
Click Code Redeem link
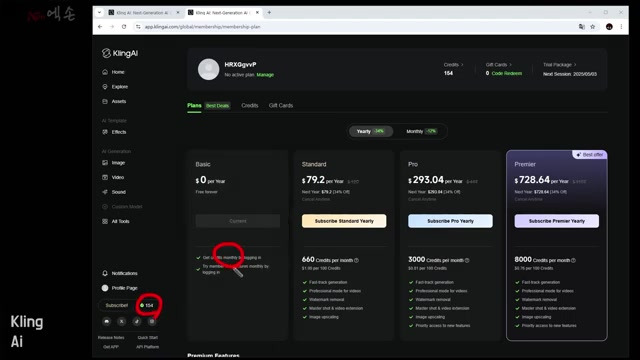coord(507,73)
